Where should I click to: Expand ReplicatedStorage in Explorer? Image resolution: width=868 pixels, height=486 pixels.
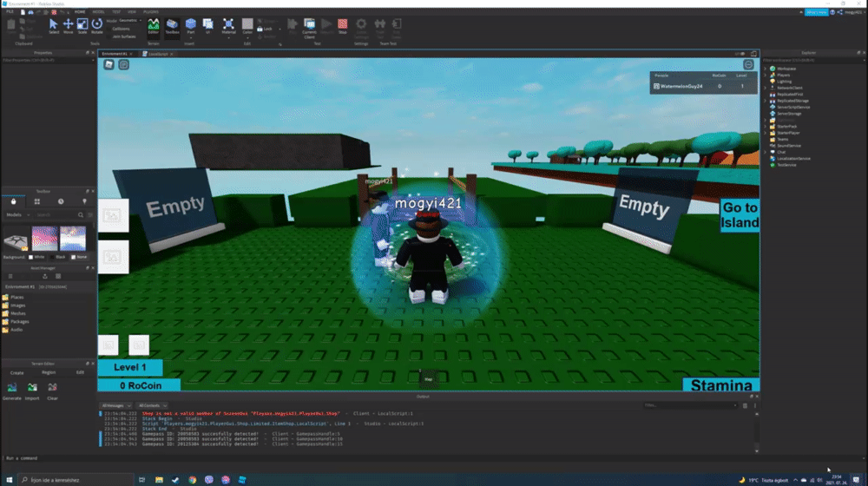click(766, 101)
